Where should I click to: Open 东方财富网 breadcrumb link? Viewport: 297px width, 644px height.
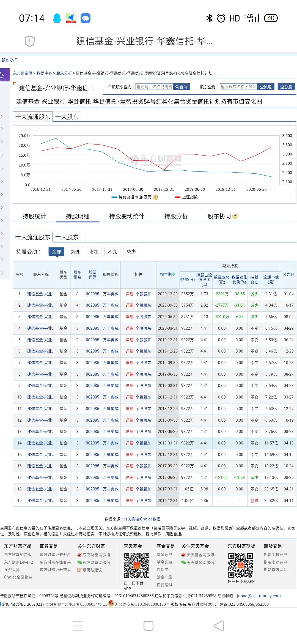point(23,73)
